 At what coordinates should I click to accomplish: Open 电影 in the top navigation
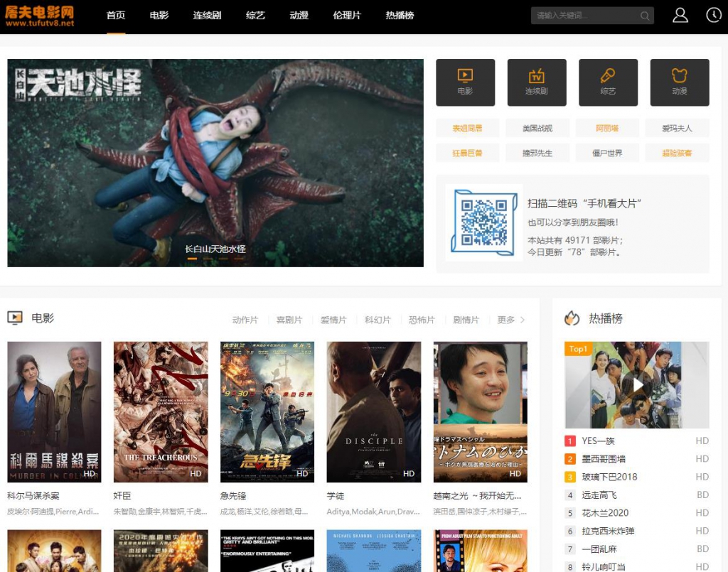point(159,16)
